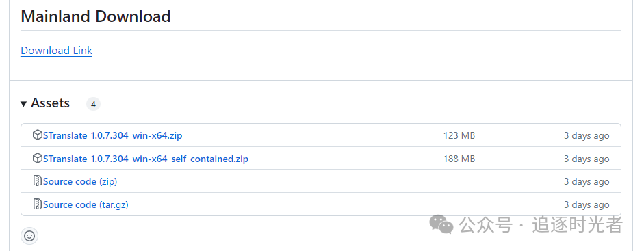
Task: Click the package icon beside STranslate win-x64.zip
Action: [x=38, y=135]
